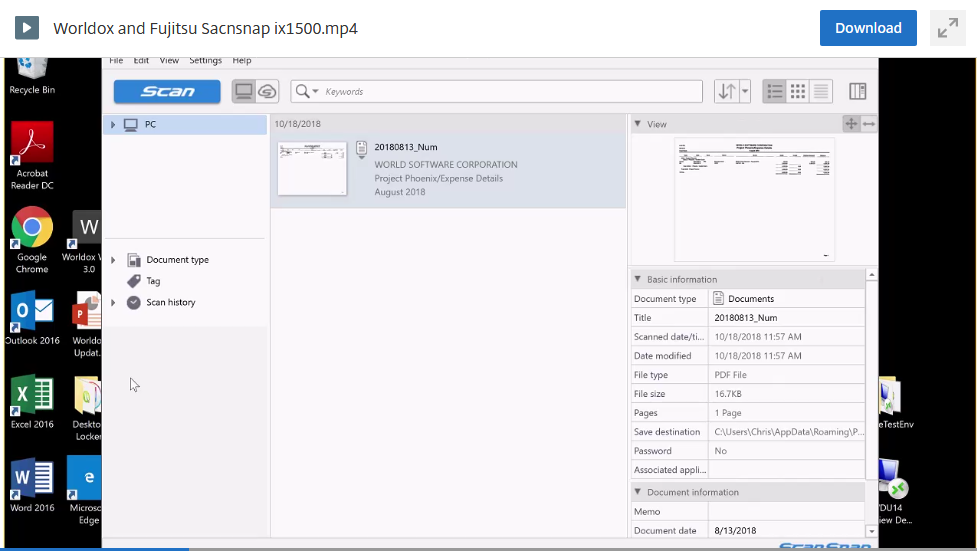Click the video file play icon
This screenshot has width=977, height=551.
tap(27, 28)
